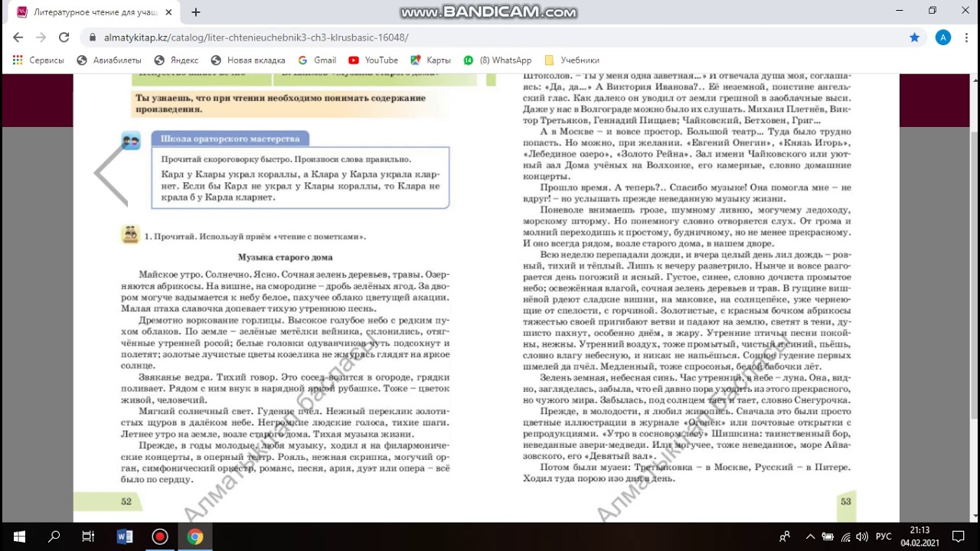Click the Музыка старого дома title

click(285, 257)
